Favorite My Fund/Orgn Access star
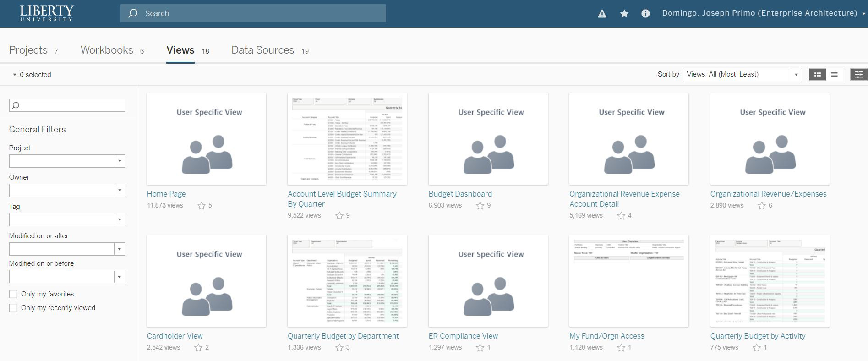 click(x=621, y=348)
